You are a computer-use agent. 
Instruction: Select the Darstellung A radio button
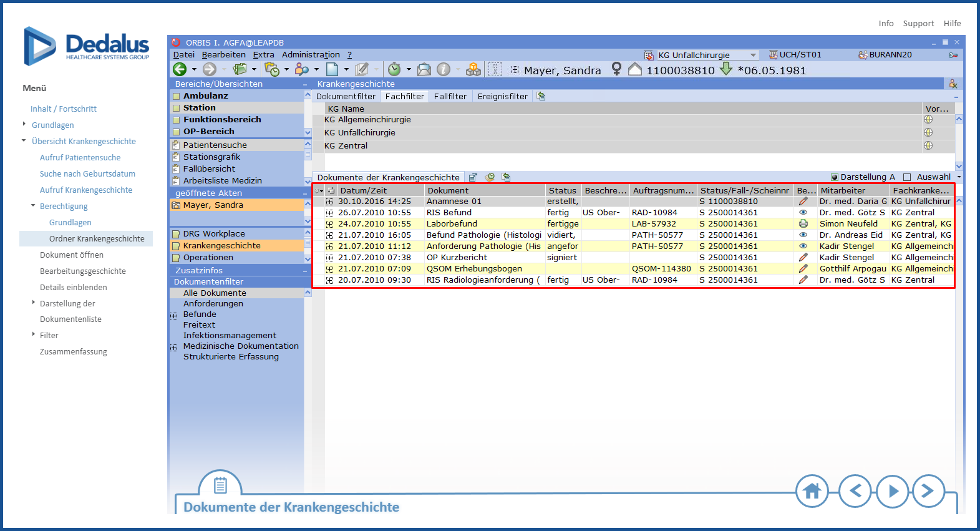835,177
